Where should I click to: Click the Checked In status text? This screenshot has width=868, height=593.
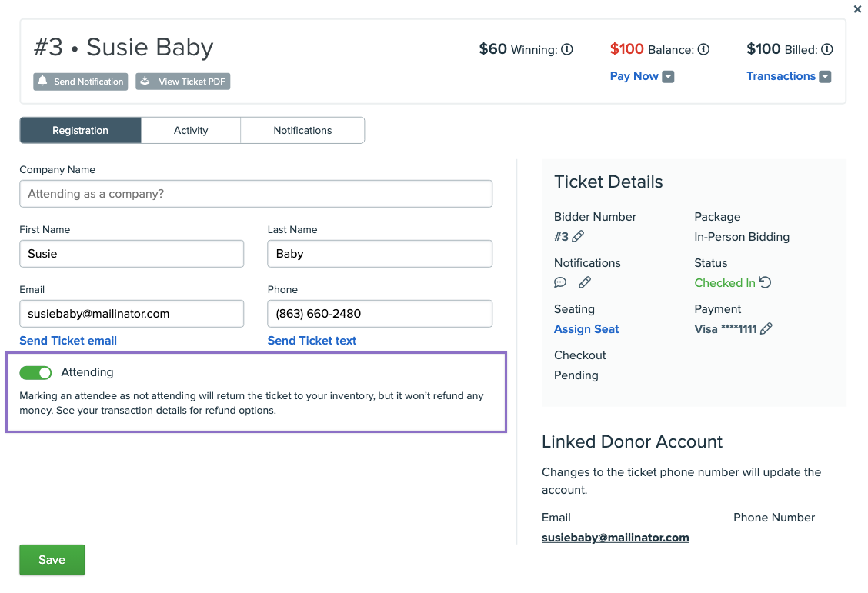pyautogui.click(x=725, y=283)
